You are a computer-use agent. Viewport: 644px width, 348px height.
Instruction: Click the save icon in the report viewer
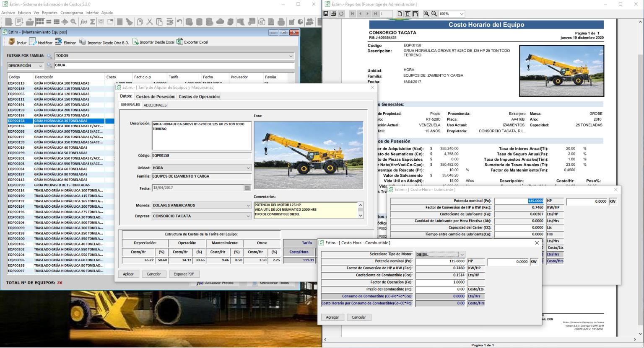click(326, 13)
